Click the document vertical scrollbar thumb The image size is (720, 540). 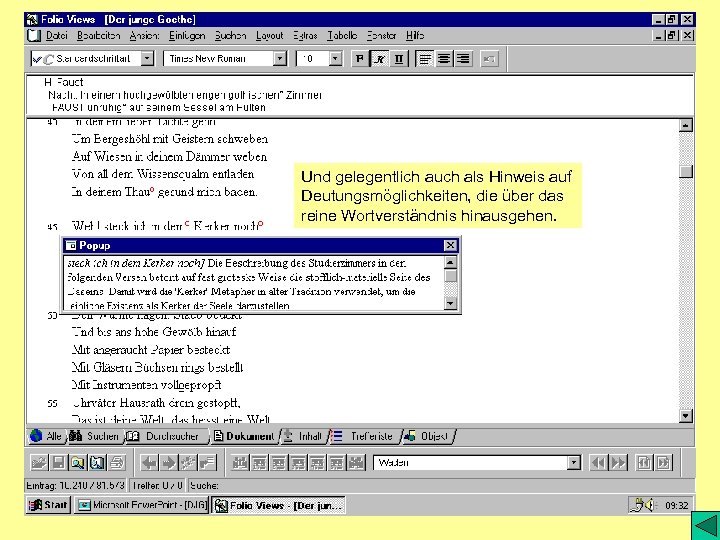point(686,171)
